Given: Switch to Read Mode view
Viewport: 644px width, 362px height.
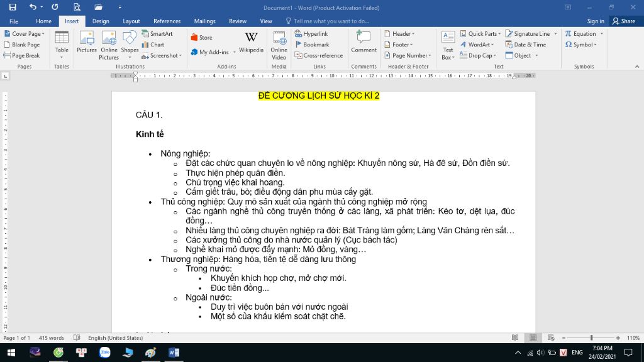Looking at the screenshot, I should 515,337.
